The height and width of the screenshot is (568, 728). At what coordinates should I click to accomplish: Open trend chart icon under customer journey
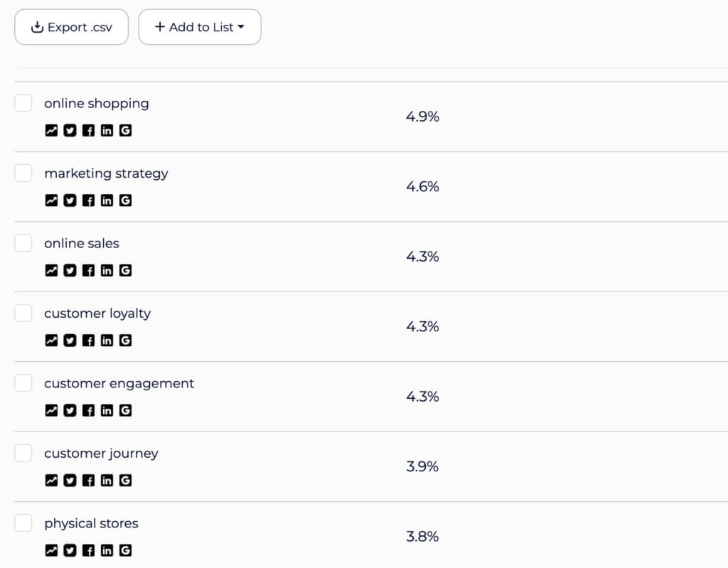point(51,481)
